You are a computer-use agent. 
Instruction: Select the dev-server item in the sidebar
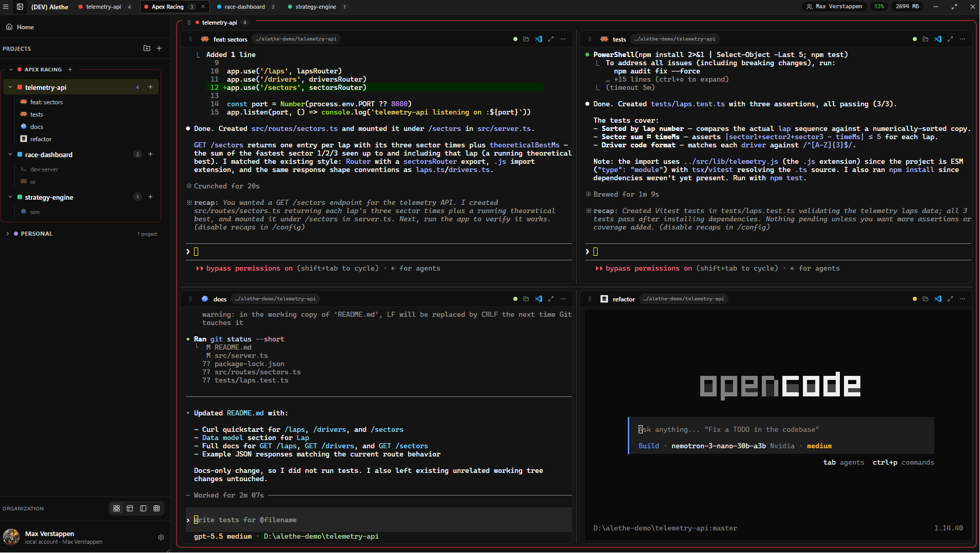pos(44,169)
